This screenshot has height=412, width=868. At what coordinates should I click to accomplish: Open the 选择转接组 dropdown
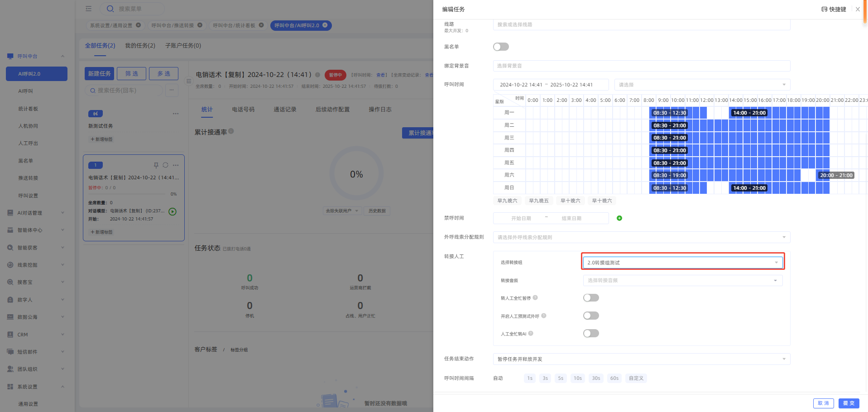[683, 263]
